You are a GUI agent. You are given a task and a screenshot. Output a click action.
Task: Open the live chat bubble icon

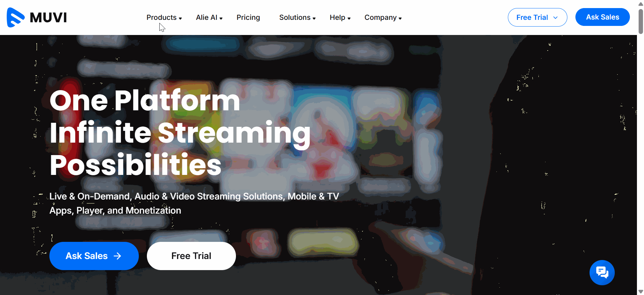tap(602, 272)
